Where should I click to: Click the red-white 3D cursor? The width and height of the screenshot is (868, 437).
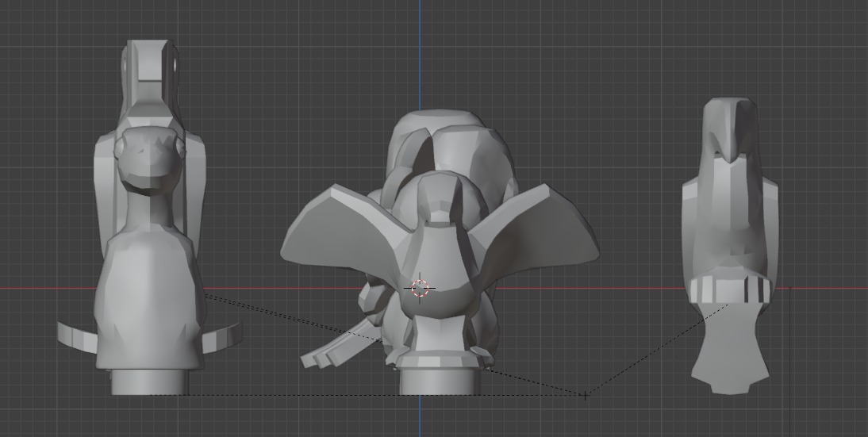click(x=421, y=288)
